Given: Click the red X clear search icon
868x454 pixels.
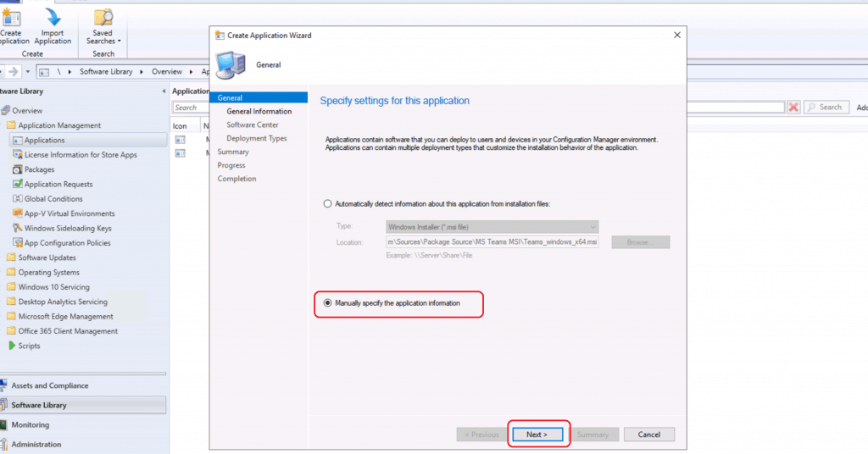Looking at the screenshot, I should (793, 108).
